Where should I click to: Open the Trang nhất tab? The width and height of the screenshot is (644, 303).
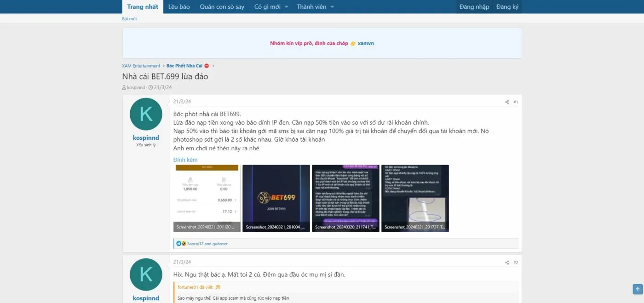[x=143, y=7]
